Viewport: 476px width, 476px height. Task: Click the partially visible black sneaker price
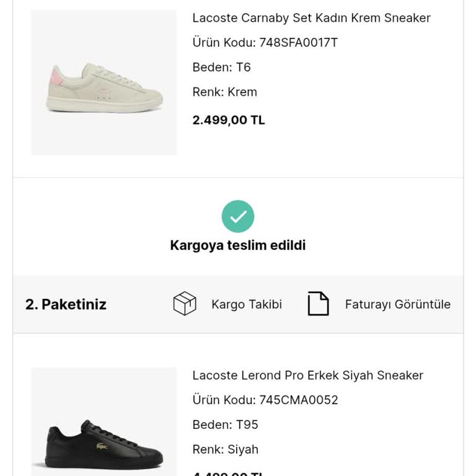(229, 474)
